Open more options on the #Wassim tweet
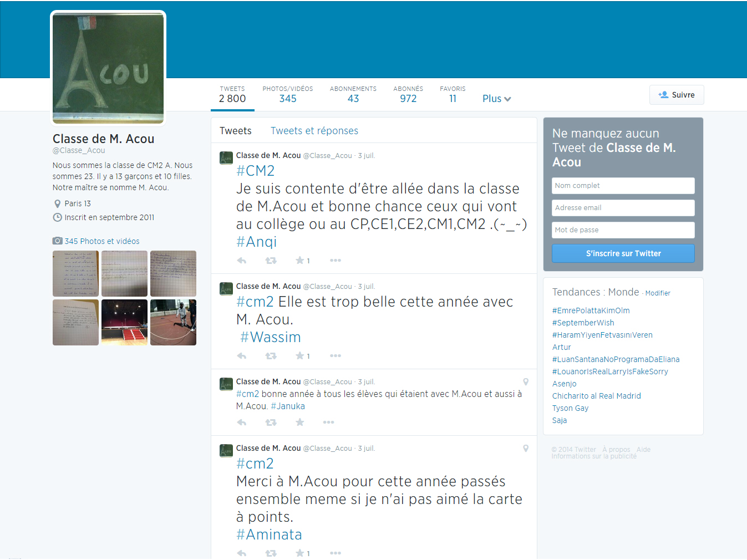This screenshot has height=560, width=747. tap(336, 356)
